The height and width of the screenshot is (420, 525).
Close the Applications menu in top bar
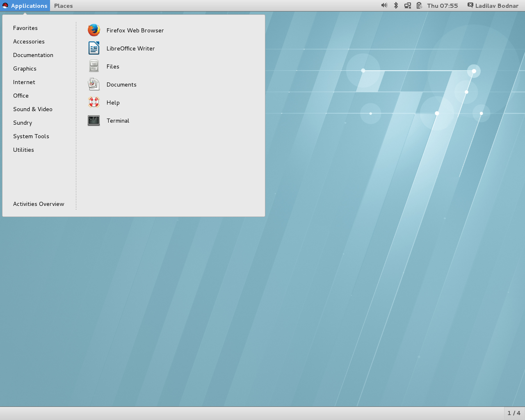pos(25,6)
